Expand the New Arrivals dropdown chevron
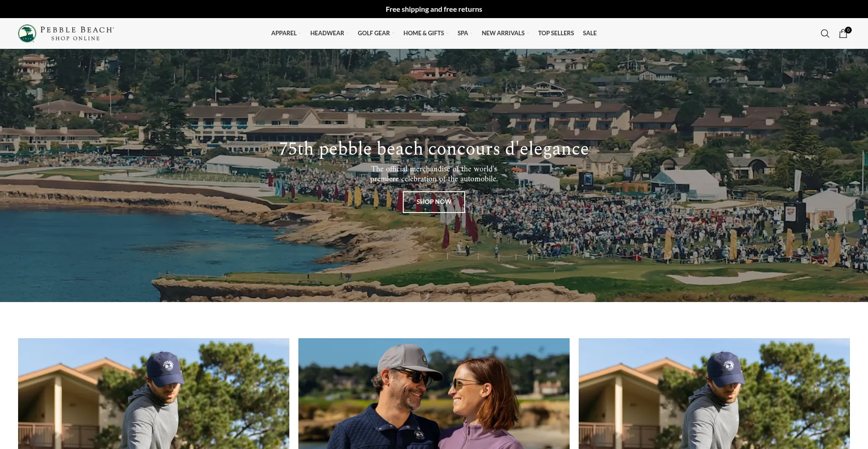 [528, 33]
